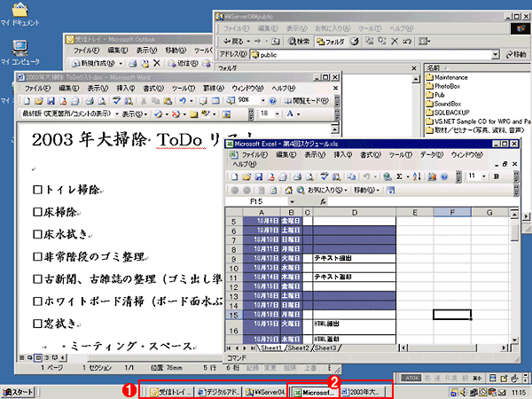Click Font Color 'A' icon in Word

coord(290,113)
